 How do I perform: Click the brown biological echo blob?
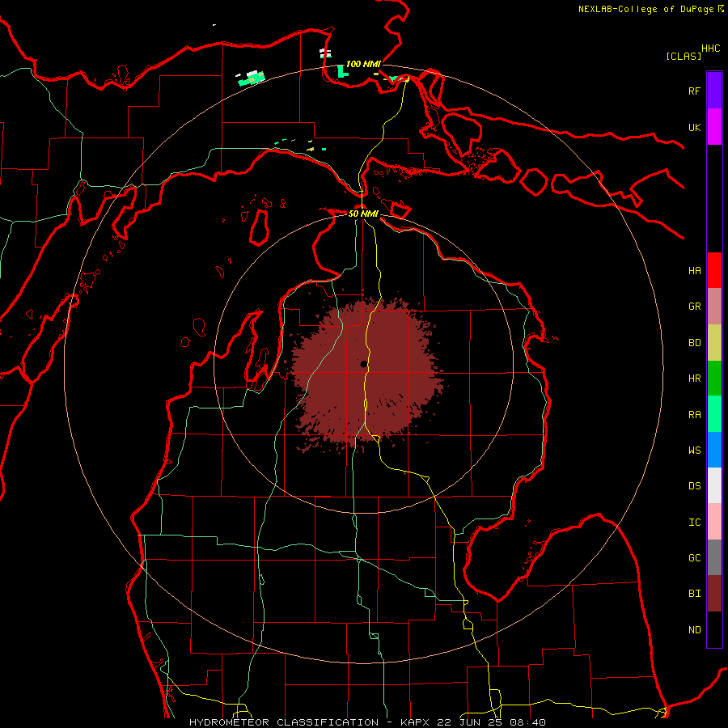tap(366, 374)
